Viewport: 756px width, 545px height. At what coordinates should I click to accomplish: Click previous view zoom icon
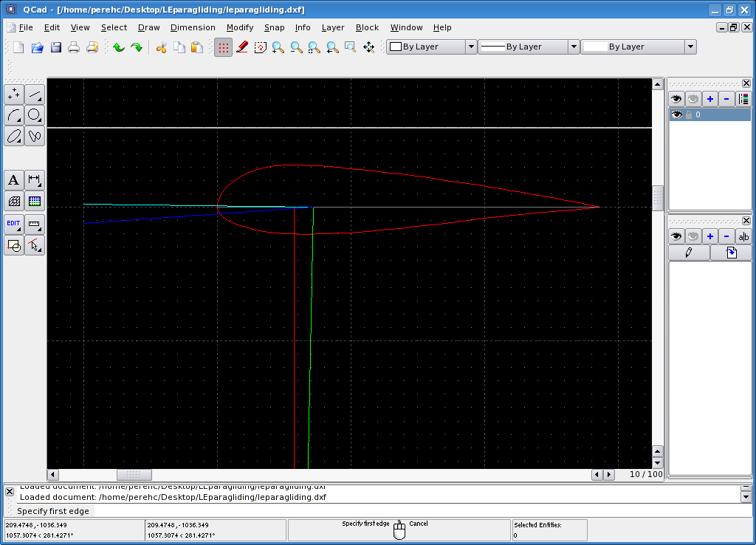tap(333, 47)
